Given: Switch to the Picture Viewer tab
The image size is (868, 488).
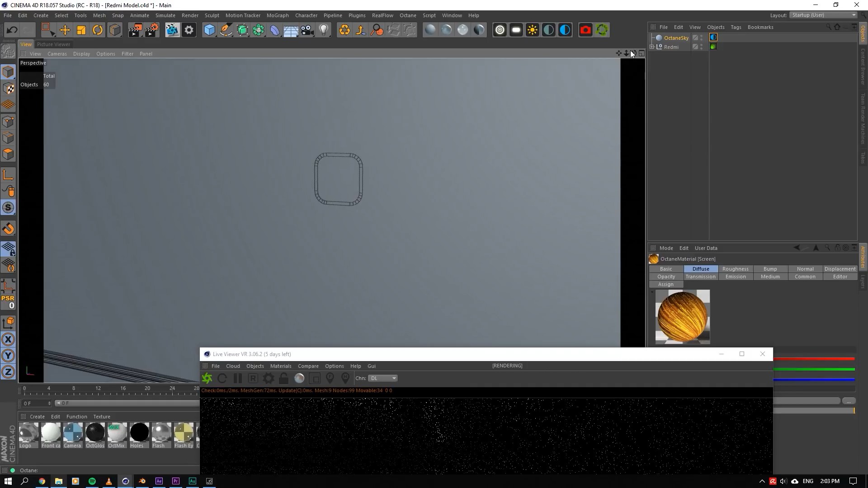Looking at the screenshot, I should [x=53, y=44].
